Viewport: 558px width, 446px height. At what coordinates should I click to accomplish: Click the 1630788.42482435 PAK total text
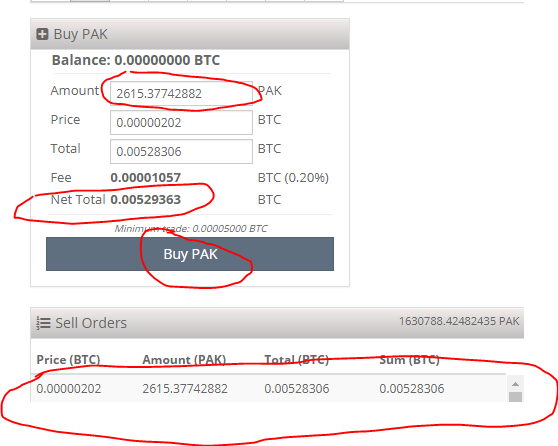point(459,321)
